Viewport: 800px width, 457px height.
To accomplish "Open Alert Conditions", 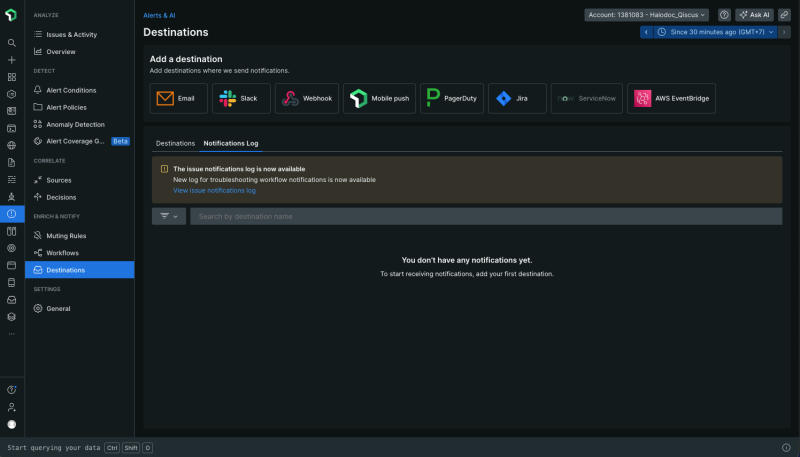I will [x=80, y=90].
